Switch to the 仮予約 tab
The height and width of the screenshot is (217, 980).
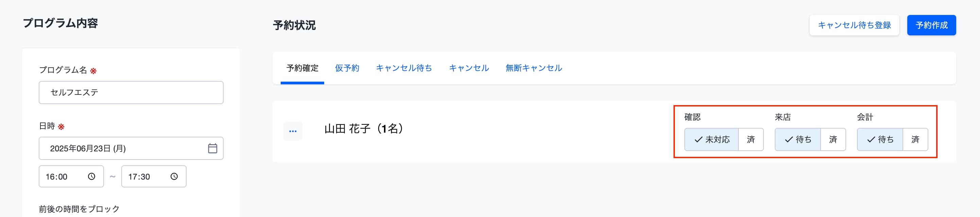click(x=347, y=68)
